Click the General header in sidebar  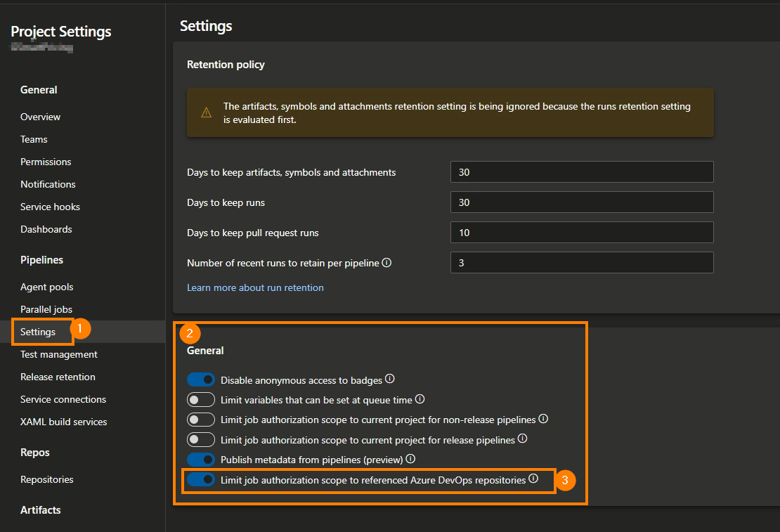tap(39, 90)
